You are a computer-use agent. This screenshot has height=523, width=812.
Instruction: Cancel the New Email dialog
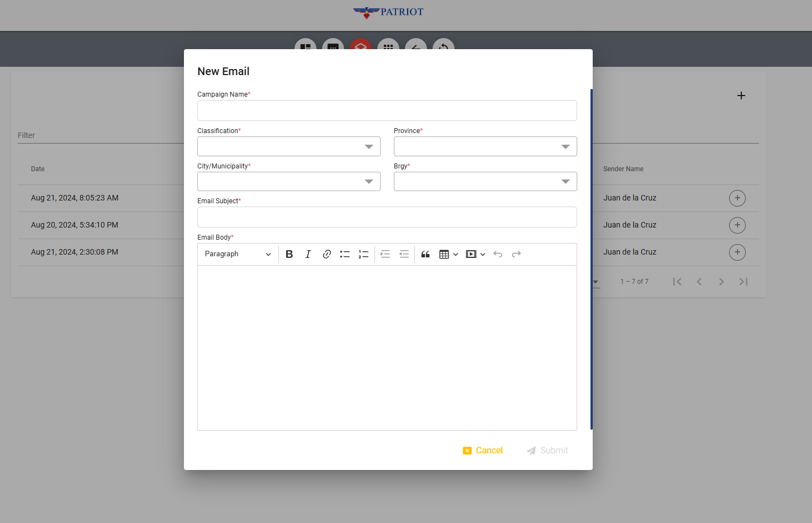483,451
